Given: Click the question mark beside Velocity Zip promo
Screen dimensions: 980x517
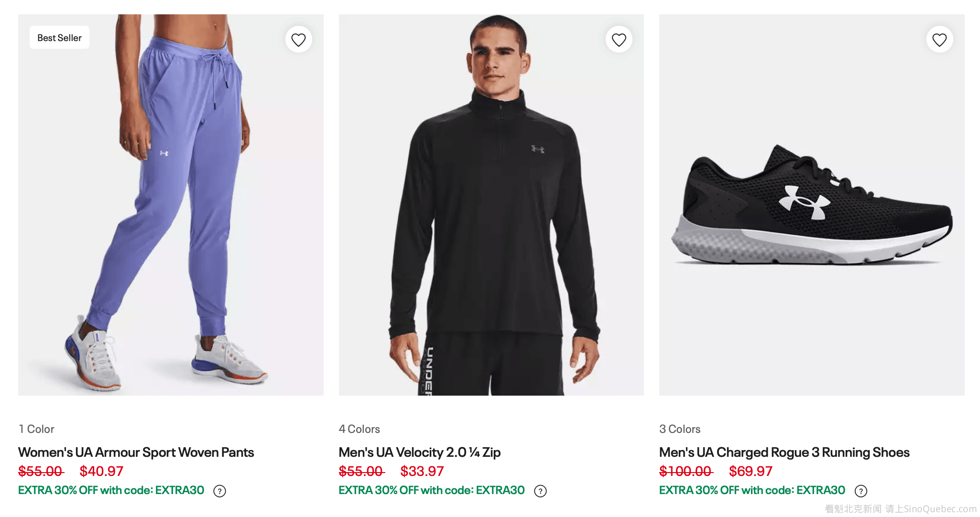Looking at the screenshot, I should click(x=540, y=491).
